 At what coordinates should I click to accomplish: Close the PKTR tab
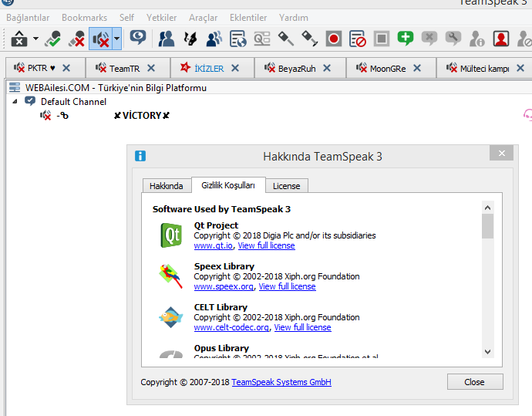tap(66, 68)
